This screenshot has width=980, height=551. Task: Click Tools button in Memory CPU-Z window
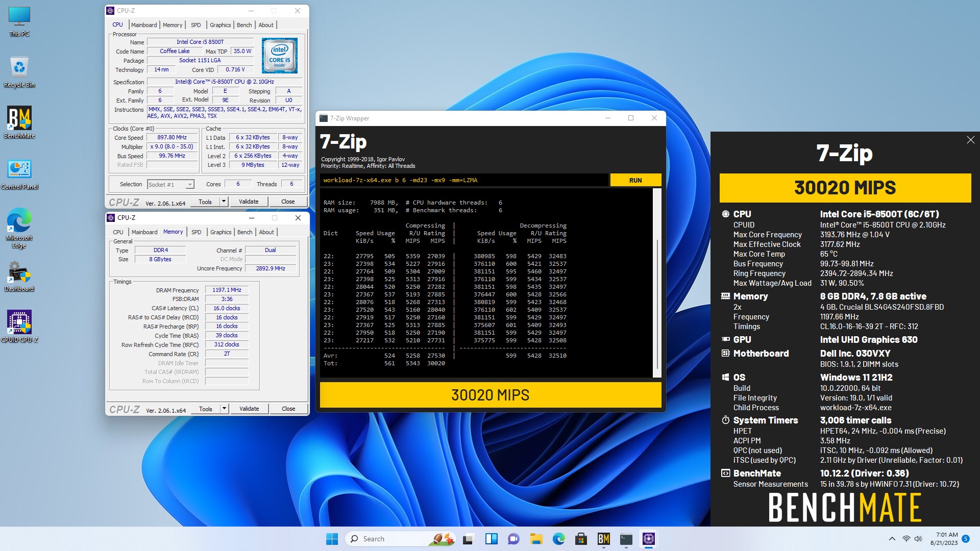pos(206,409)
